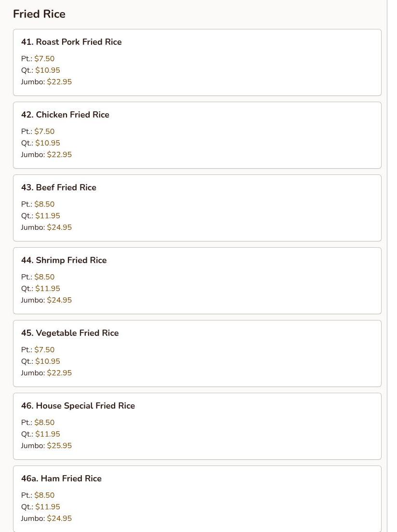Pick the Jumbo price for Roast Pork Fried Rice

pyautogui.click(x=59, y=82)
